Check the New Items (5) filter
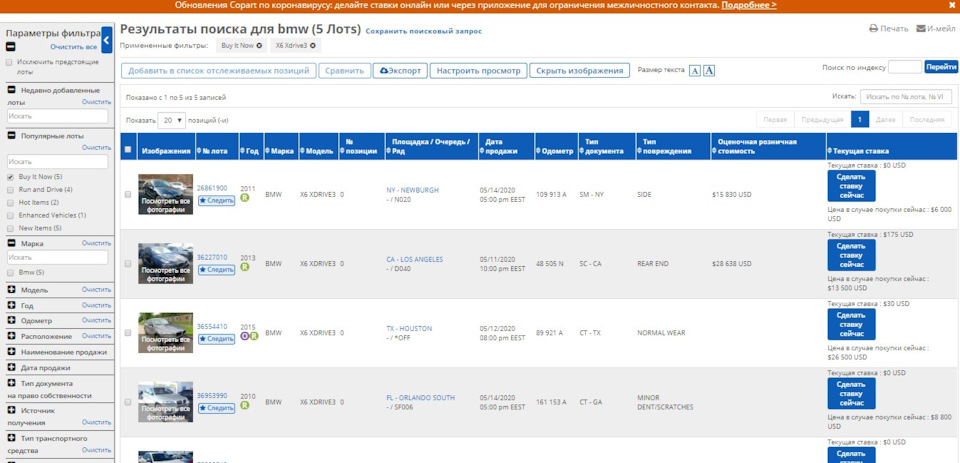 [x=9, y=228]
